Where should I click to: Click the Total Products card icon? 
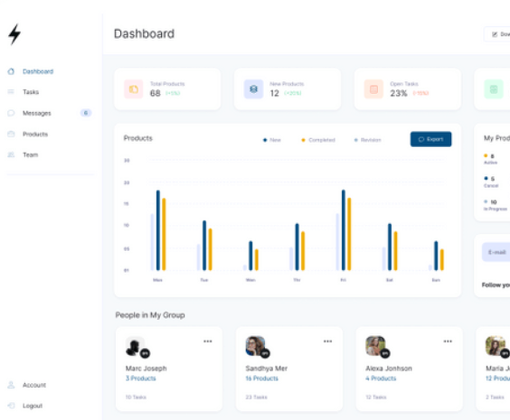[133, 89]
